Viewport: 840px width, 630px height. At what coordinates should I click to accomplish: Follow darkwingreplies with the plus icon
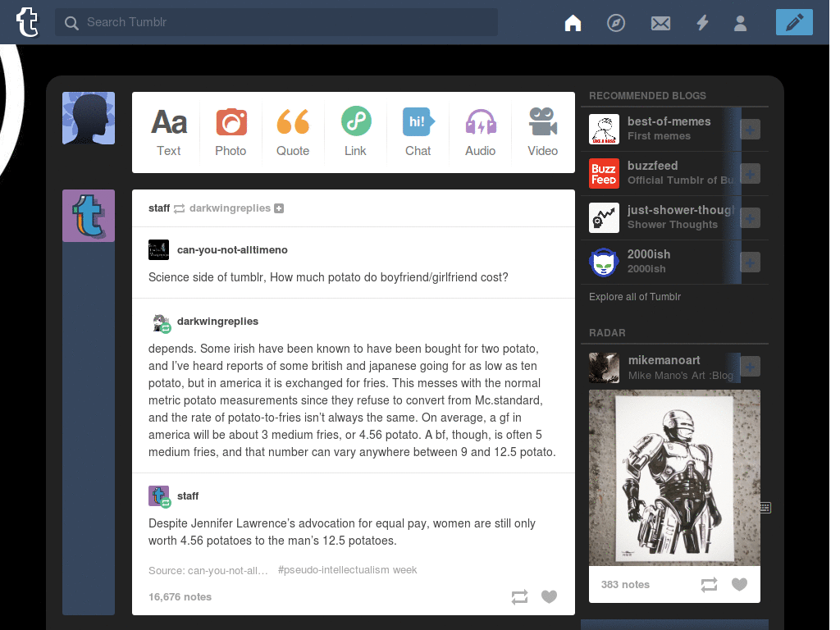tap(279, 208)
